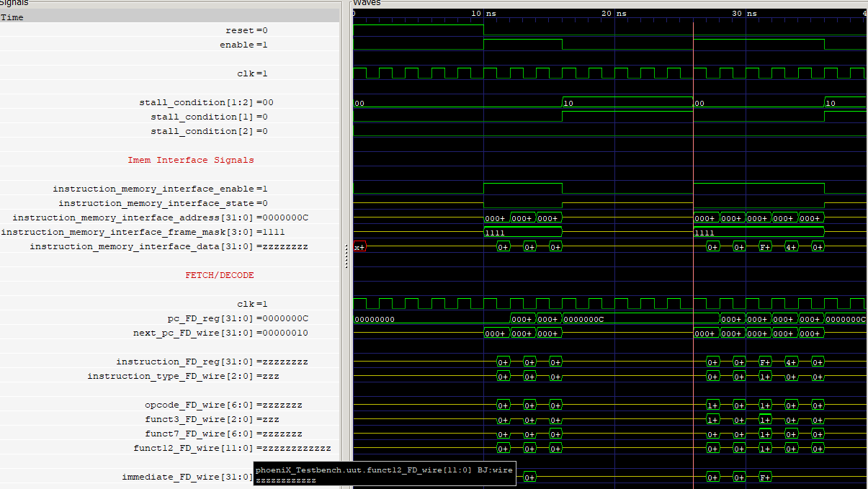Click the 4+ value in instruction_FD_reg wave

(791, 362)
